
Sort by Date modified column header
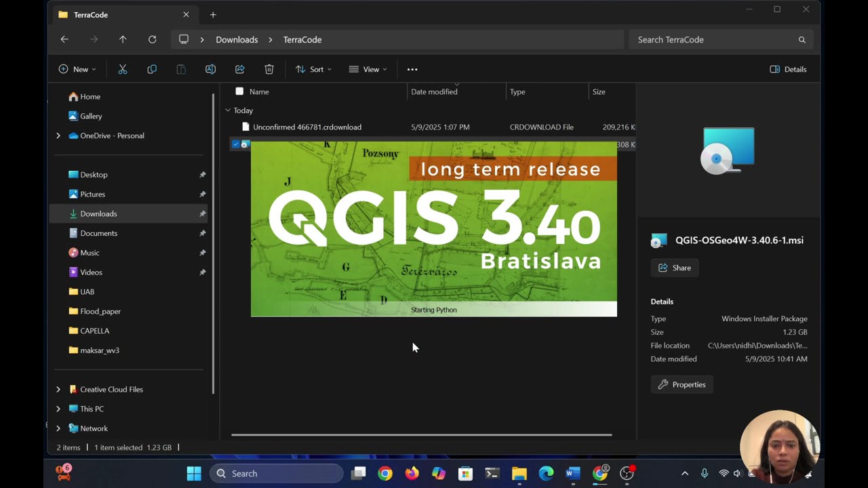tap(434, 91)
